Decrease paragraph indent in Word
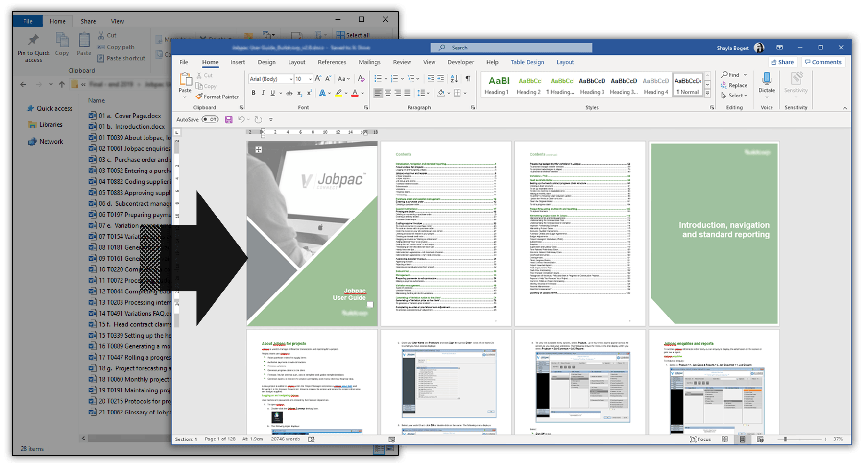 point(431,78)
